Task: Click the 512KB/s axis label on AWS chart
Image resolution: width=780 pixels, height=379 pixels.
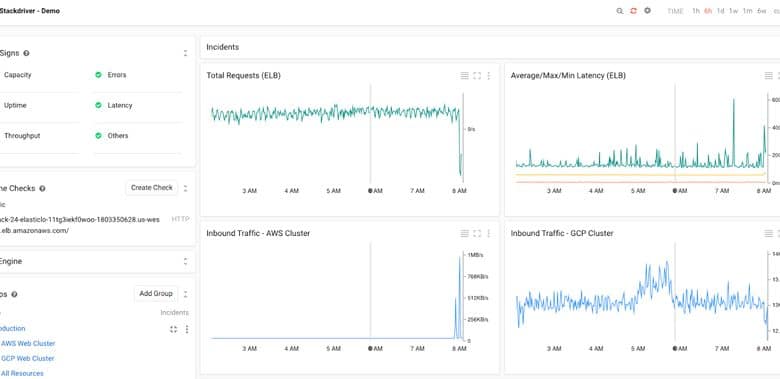Action: 478,298
